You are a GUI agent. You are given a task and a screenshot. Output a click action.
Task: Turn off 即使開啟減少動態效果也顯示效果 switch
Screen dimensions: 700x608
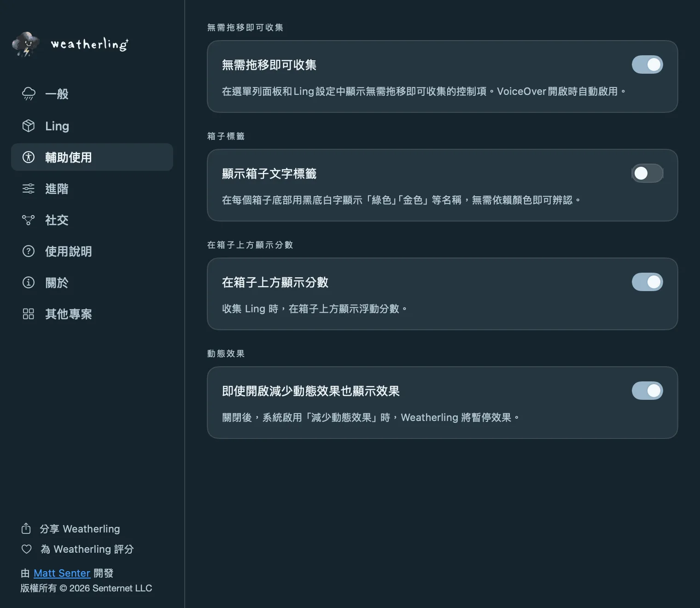tap(647, 391)
